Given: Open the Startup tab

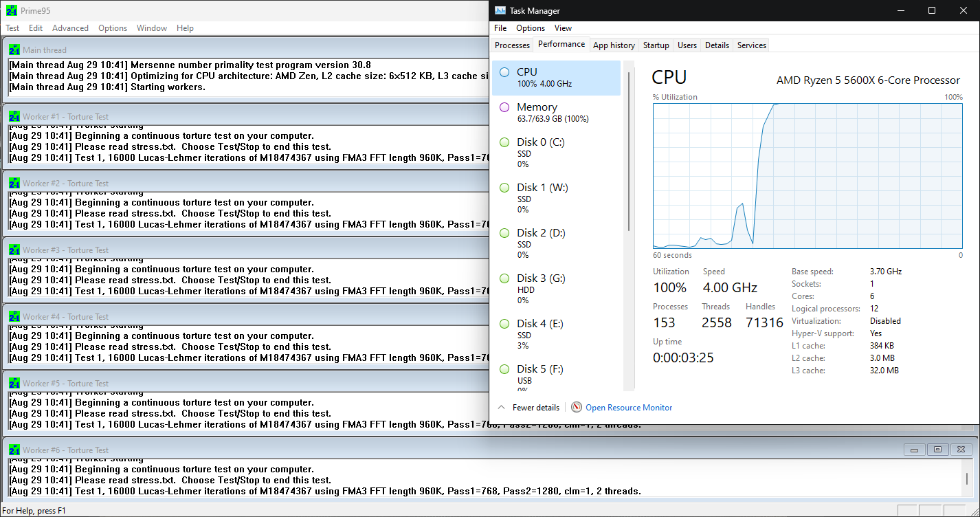Looking at the screenshot, I should (x=656, y=45).
